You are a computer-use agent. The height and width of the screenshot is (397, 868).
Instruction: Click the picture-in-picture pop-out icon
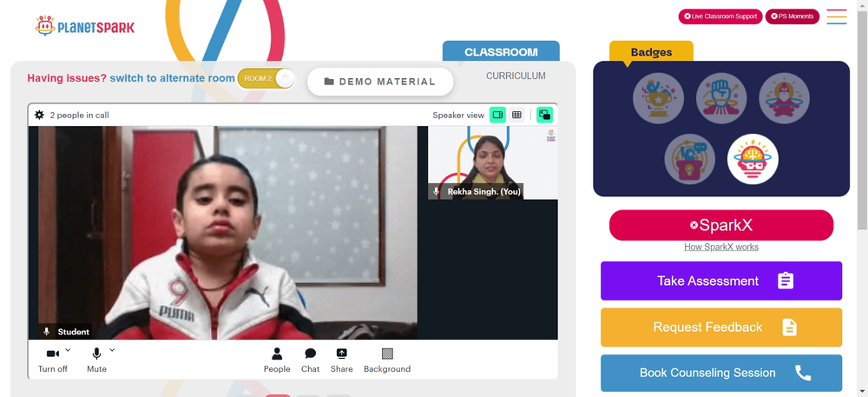click(x=545, y=116)
